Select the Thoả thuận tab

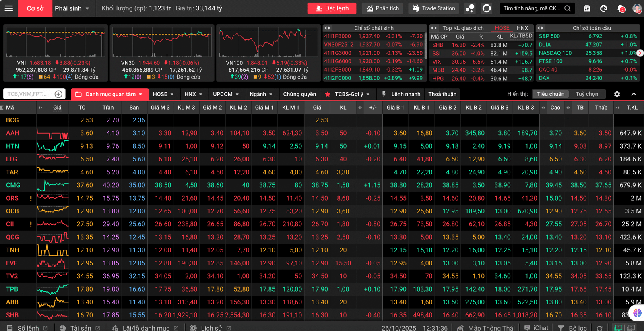(x=442, y=94)
